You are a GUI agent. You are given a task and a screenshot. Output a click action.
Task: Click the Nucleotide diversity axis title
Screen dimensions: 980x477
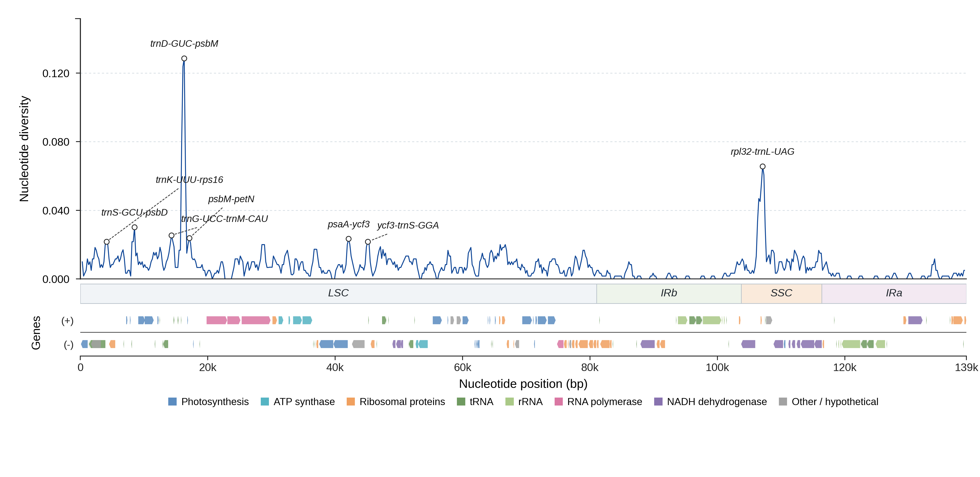(24, 149)
